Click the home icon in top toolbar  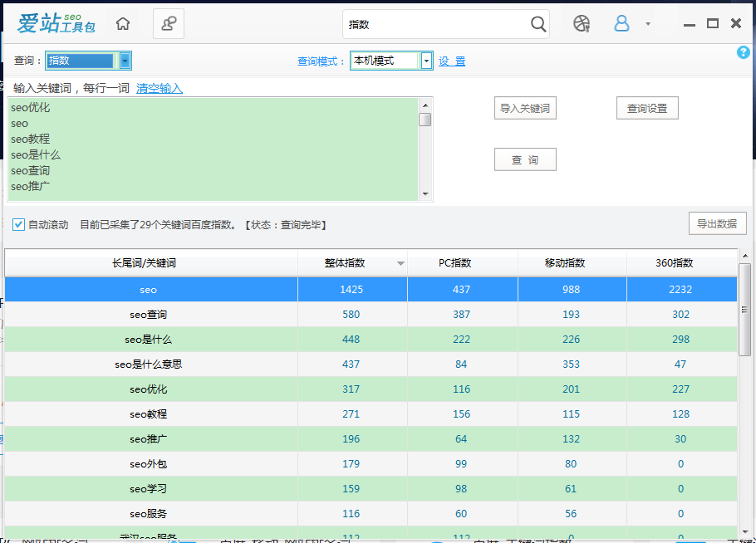(x=123, y=24)
